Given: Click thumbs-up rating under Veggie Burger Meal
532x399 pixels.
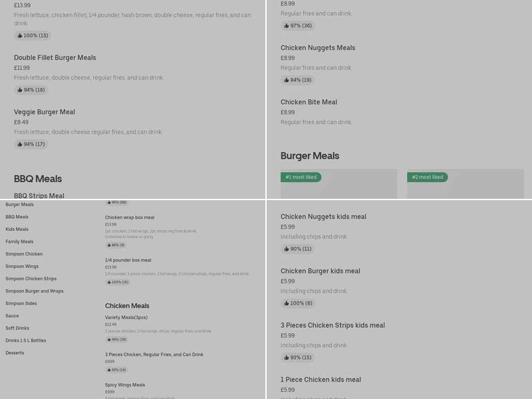Looking at the screenshot, I should [31, 144].
